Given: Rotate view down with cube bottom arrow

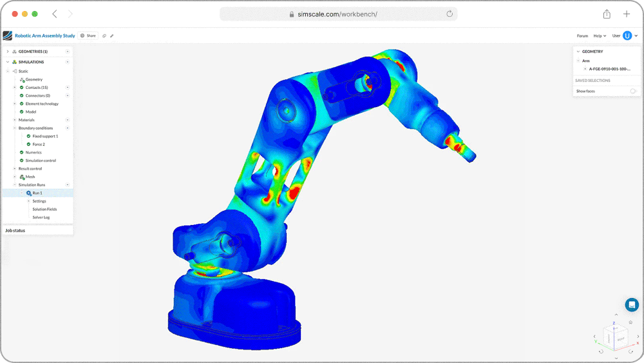Looking at the screenshot, I should tap(616, 358).
